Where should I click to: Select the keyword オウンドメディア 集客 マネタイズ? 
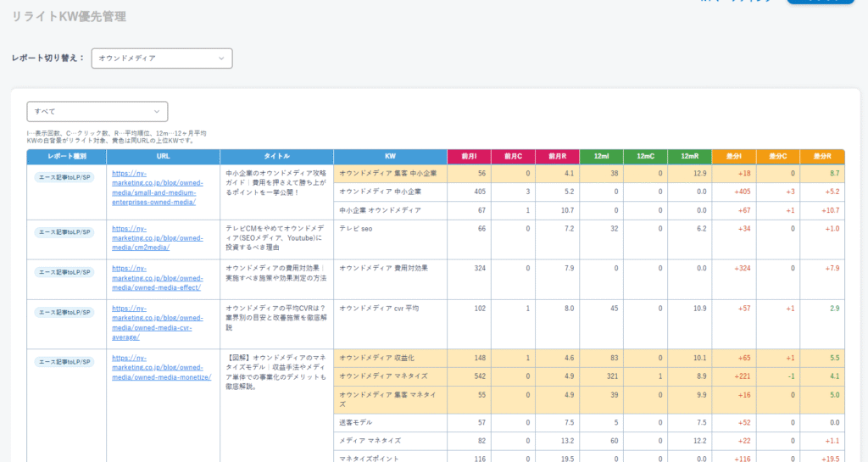coord(388,399)
